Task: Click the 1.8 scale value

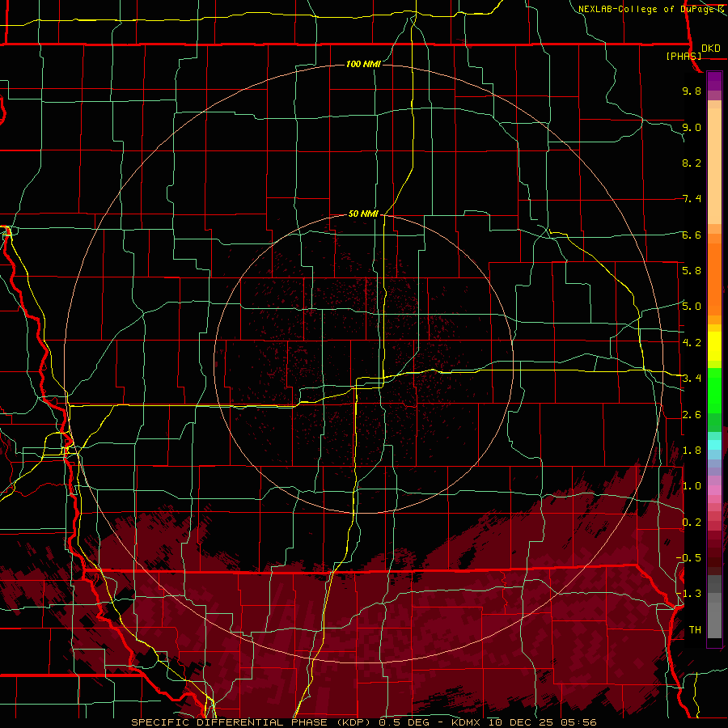Action: (x=692, y=450)
